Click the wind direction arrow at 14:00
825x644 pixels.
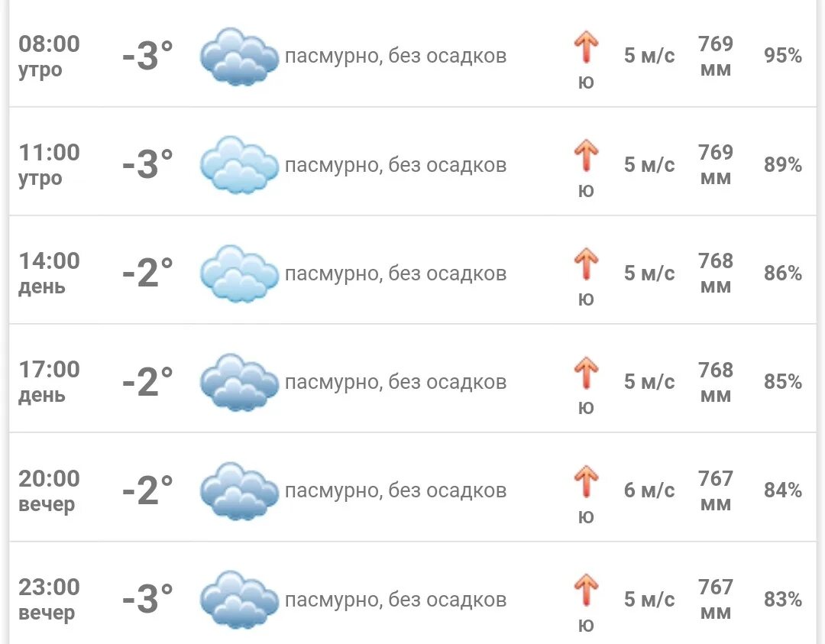pyautogui.click(x=586, y=264)
